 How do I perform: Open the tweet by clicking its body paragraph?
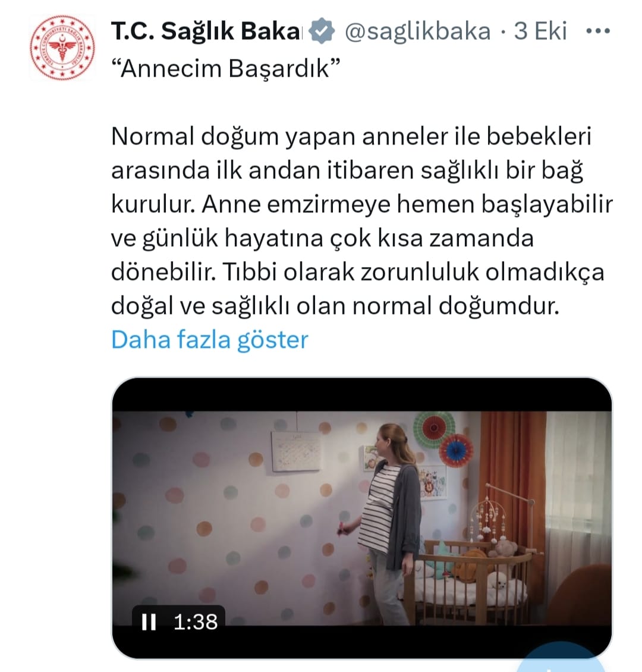point(362,221)
